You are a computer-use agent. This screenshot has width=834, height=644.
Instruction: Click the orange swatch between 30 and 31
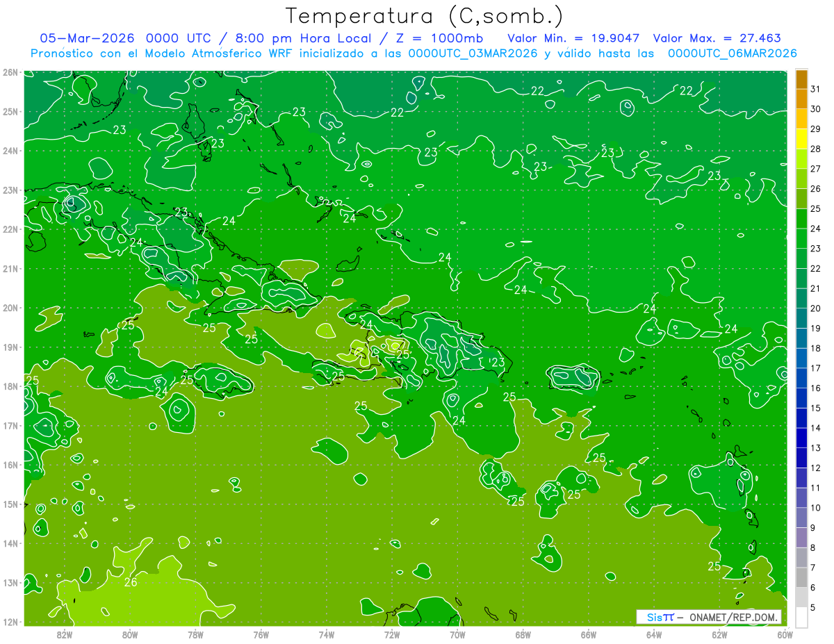[x=801, y=99]
